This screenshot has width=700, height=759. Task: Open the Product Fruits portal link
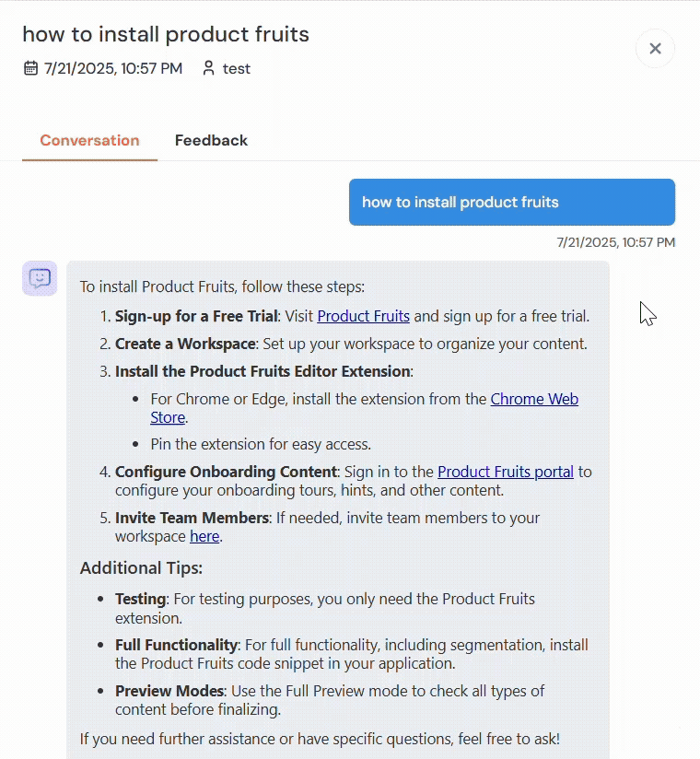pyautogui.click(x=505, y=472)
